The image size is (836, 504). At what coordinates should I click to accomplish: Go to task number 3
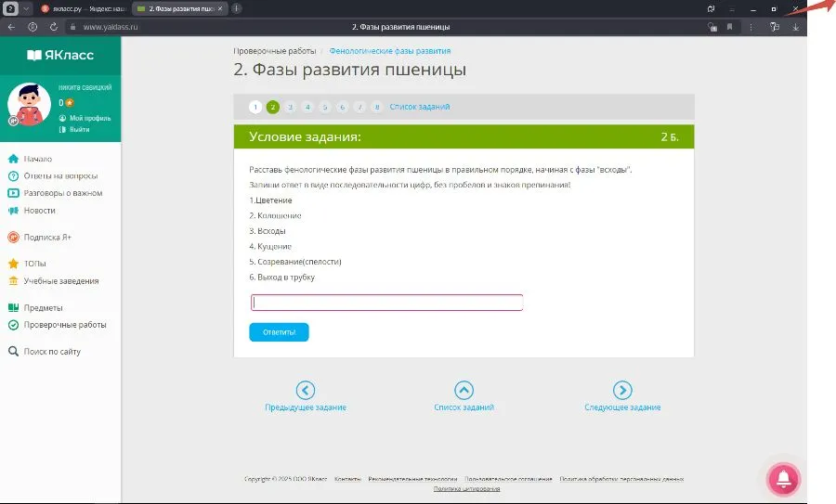point(290,107)
